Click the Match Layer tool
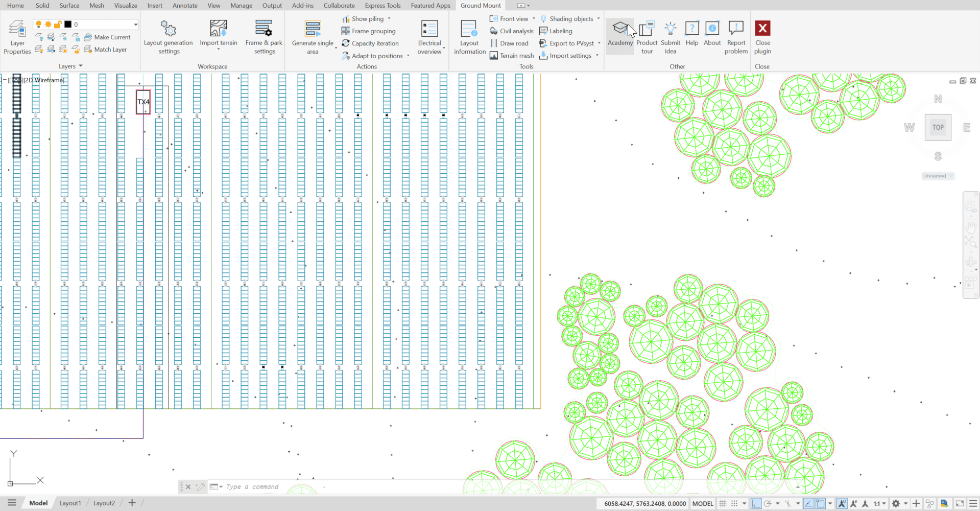The width and height of the screenshot is (980, 511). (x=105, y=50)
